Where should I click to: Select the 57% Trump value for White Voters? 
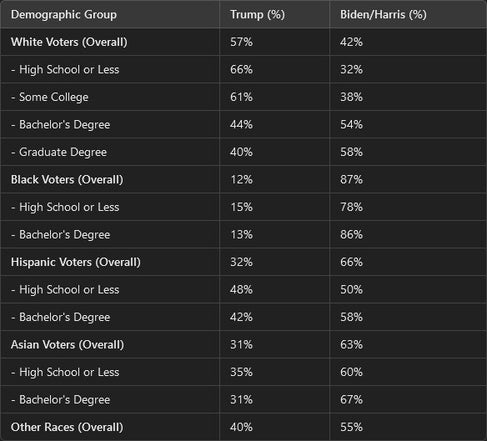[241, 42]
